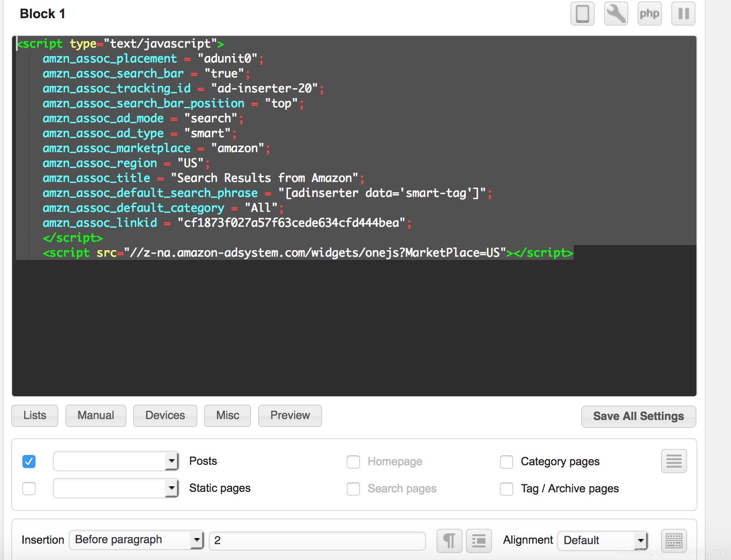
Task: Toggle the php processing button
Action: [x=649, y=14]
